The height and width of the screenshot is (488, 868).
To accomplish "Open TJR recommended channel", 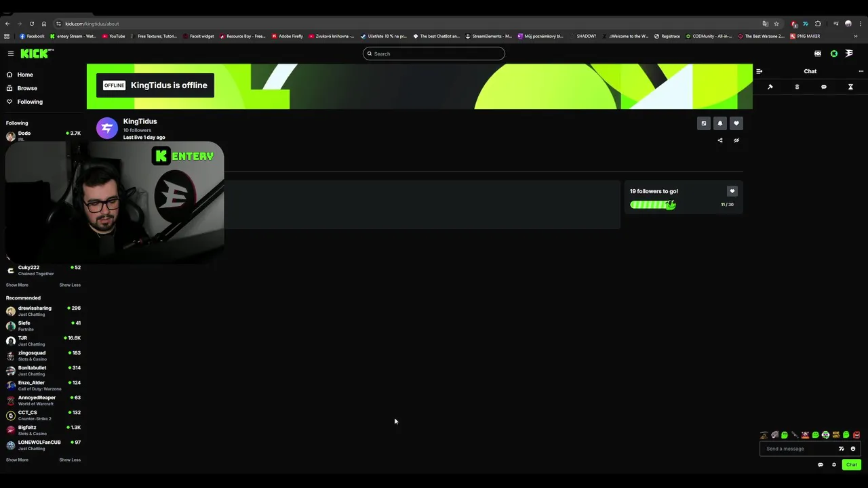I will tap(43, 340).
